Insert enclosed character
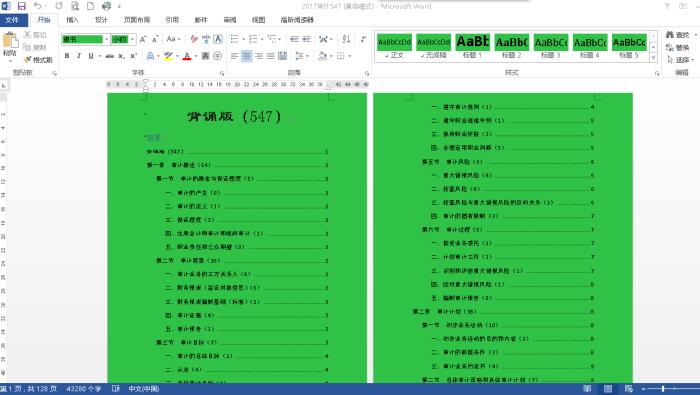Viewport: 700px width, 395px height. tap(217, 56)
